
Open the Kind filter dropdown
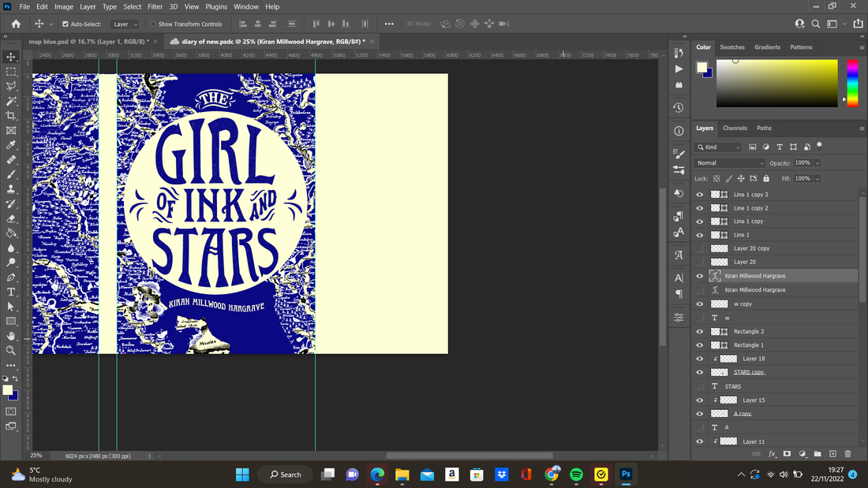[718, 147]
